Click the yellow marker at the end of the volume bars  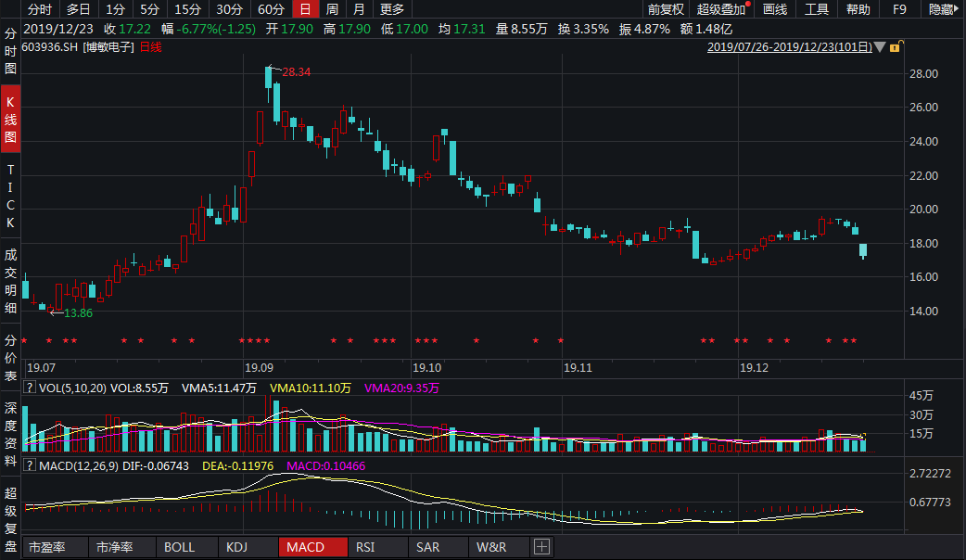[x=864, y=437]
